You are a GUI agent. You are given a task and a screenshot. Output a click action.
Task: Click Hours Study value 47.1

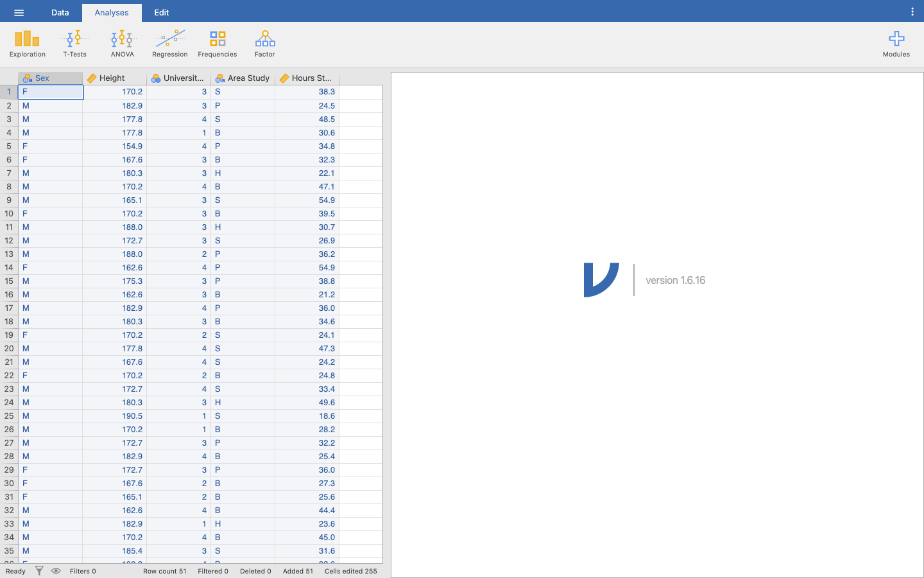(307, 187)
